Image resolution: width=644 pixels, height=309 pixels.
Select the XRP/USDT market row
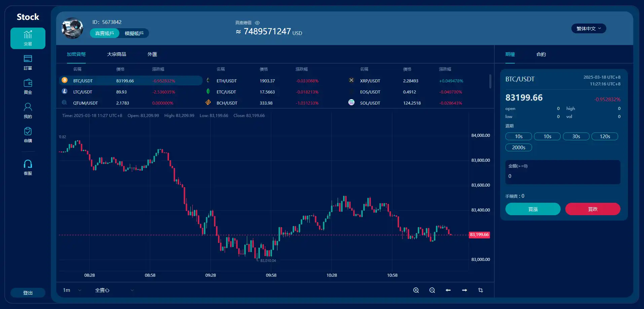coord(417,81)
